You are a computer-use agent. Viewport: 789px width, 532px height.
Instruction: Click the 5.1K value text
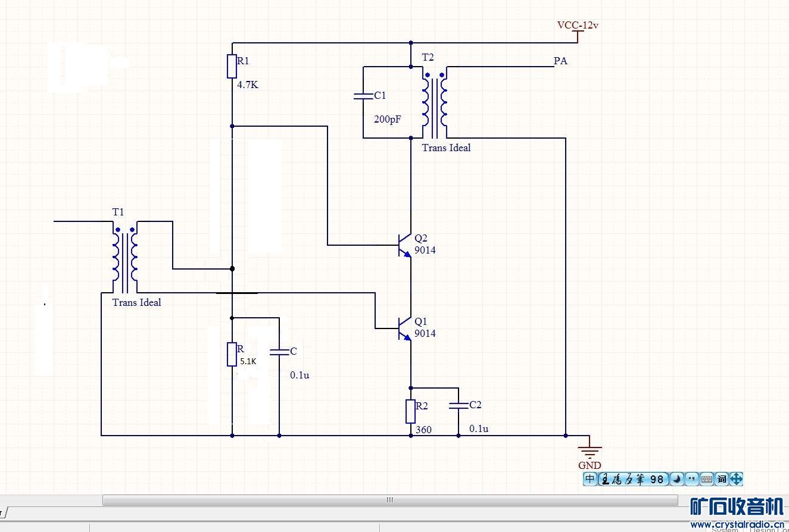click(248, 361)
